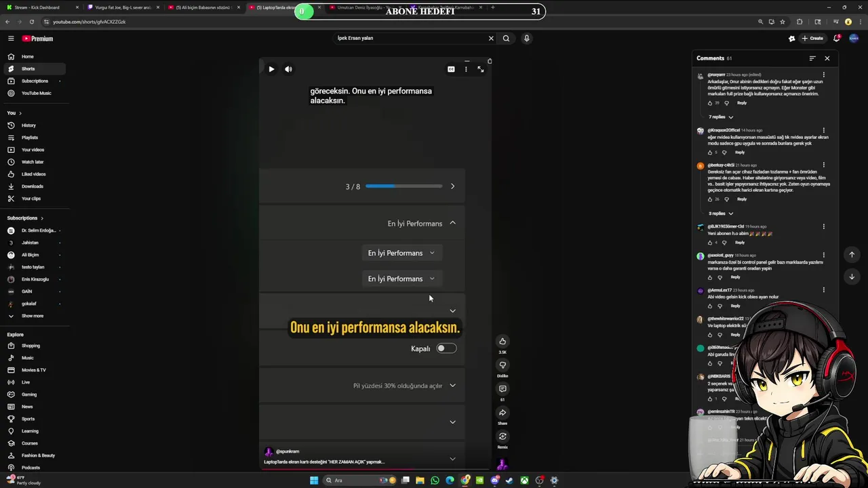868x488 pixels.
Task: Dislike the Short
Action: 502,365
